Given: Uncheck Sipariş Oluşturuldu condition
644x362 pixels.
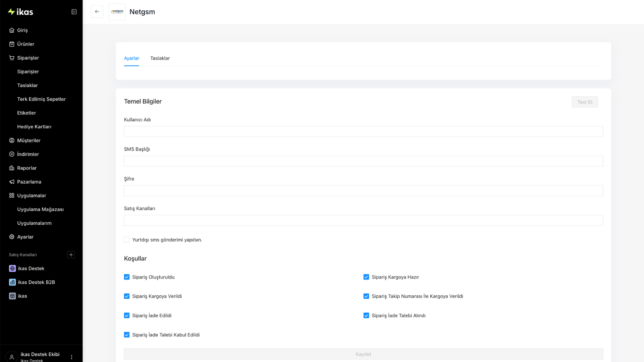Looking at the screenshot, I should (x=127, y=277).
